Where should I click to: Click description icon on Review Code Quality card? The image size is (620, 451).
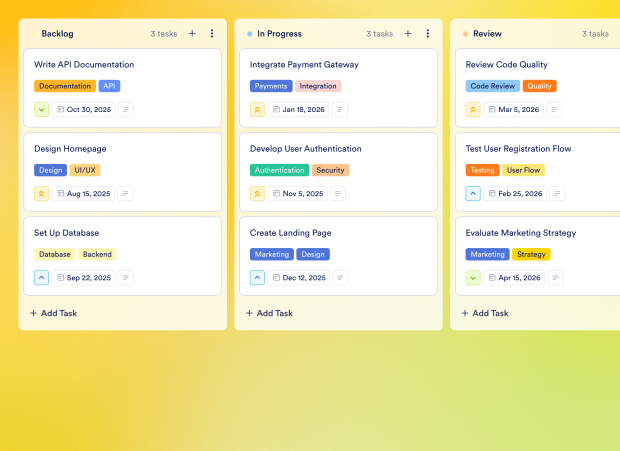point(554,110)
